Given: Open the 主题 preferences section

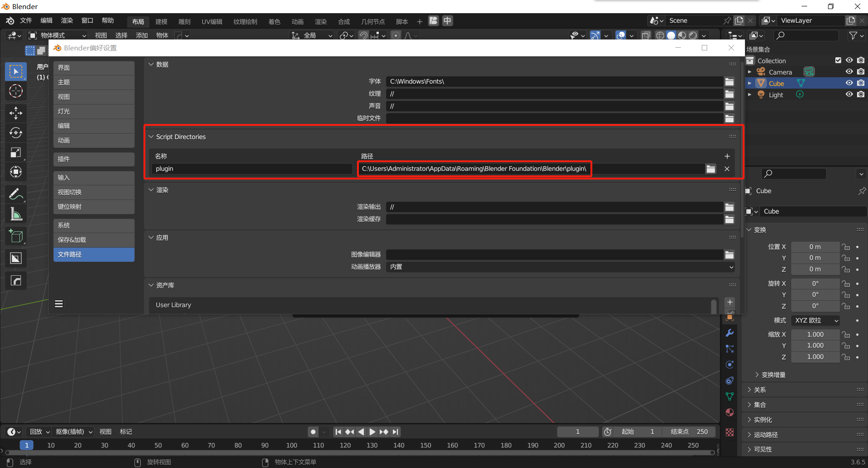Looking at the screenshot, I should (x=94, y=82).
